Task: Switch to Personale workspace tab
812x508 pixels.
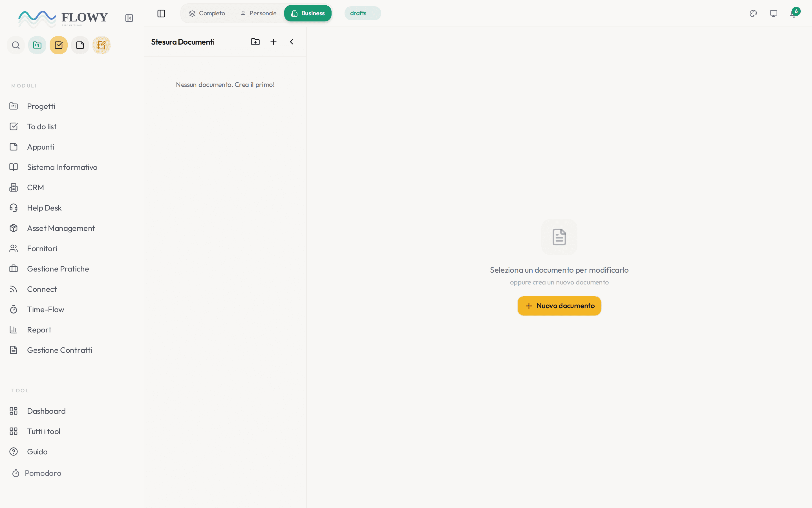Action: tap(258, 14)
